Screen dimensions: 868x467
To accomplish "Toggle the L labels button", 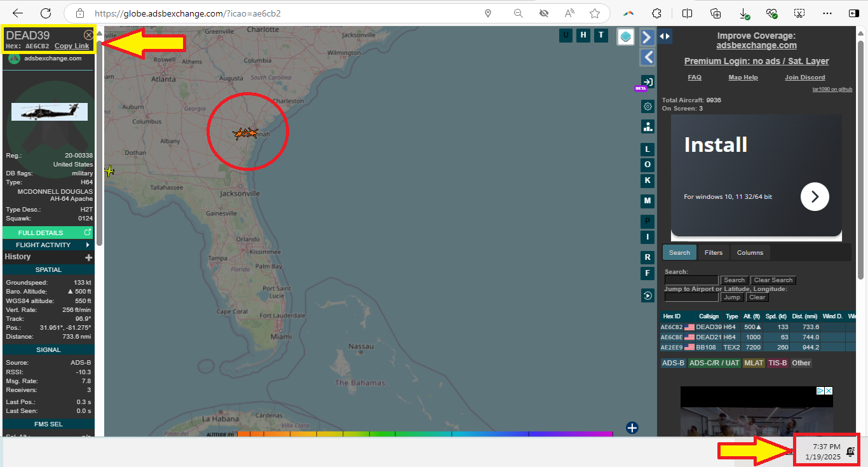I will point(648,149).
